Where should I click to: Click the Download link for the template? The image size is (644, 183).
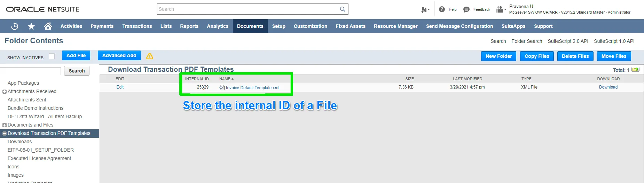click(608, 87)
